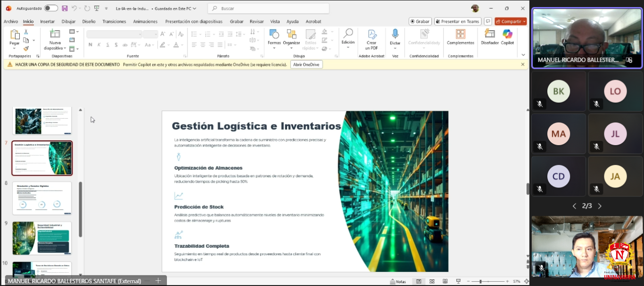Select the Format Painter brush icon

click(26, 48)
